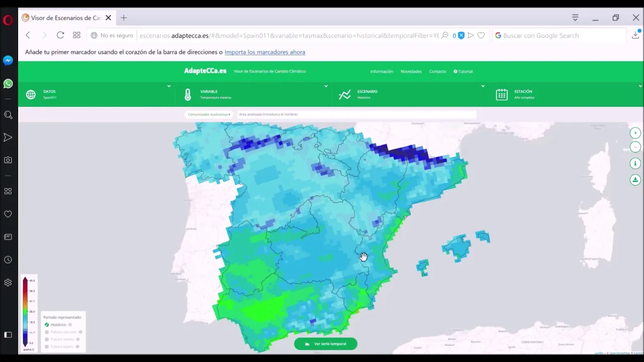The height and width of the screenshot is (362, 644).
Task: Click the AdapteCCa.es logo
Action: click(205, 71)
